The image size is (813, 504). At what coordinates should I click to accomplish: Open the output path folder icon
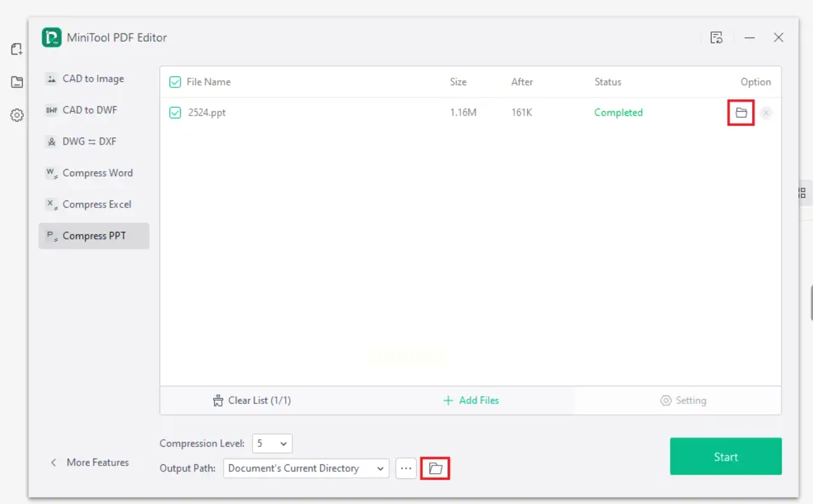[435, 468]
